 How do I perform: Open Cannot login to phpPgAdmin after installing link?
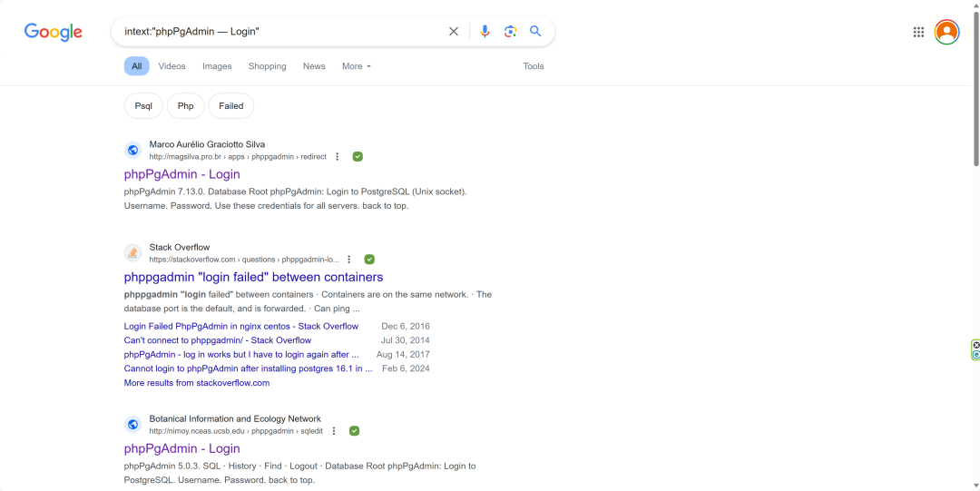(x=248, y=368)
